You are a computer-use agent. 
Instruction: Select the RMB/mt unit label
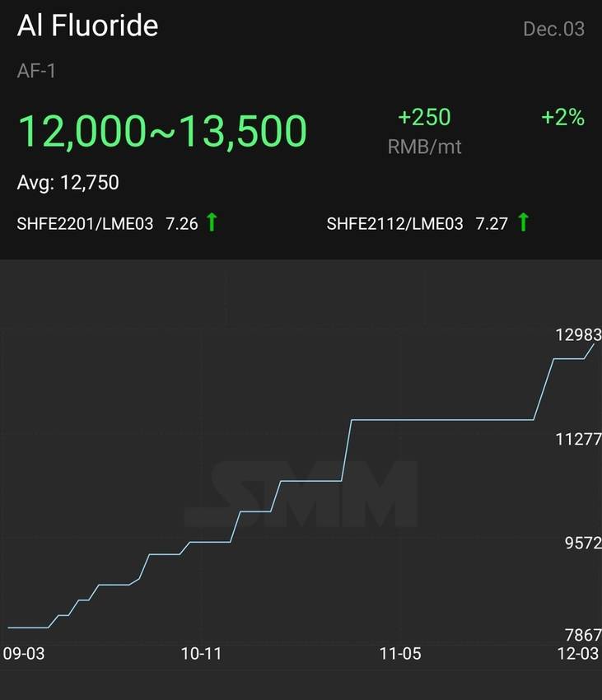(424, 147)
